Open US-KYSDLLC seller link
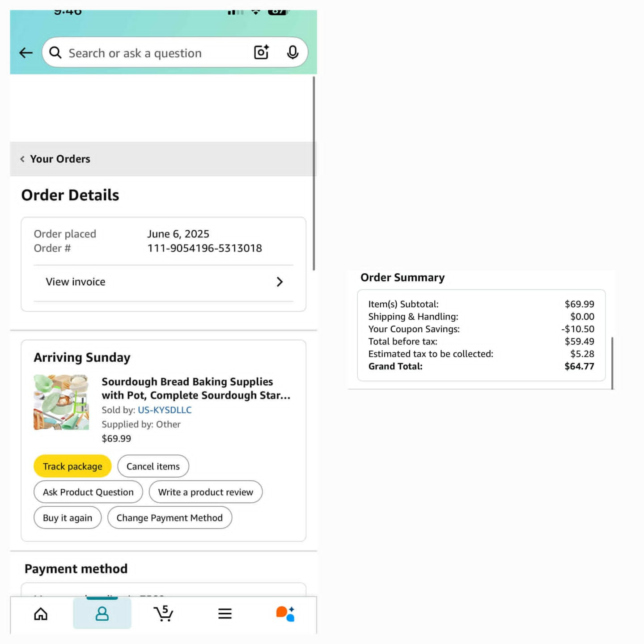This screenshot has height=644, width=644. pyautogui.click(x=165, y=410)
